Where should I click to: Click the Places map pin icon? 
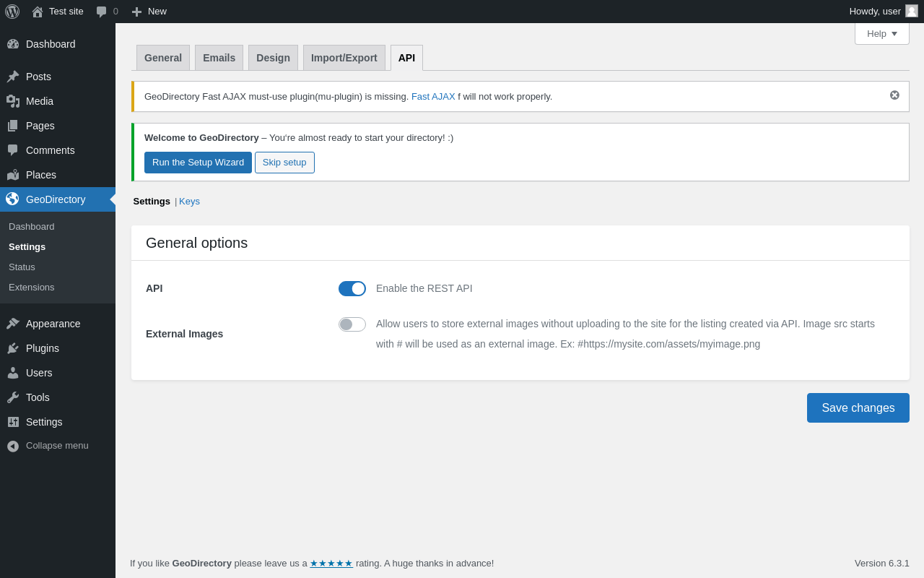tap(13, 175)
